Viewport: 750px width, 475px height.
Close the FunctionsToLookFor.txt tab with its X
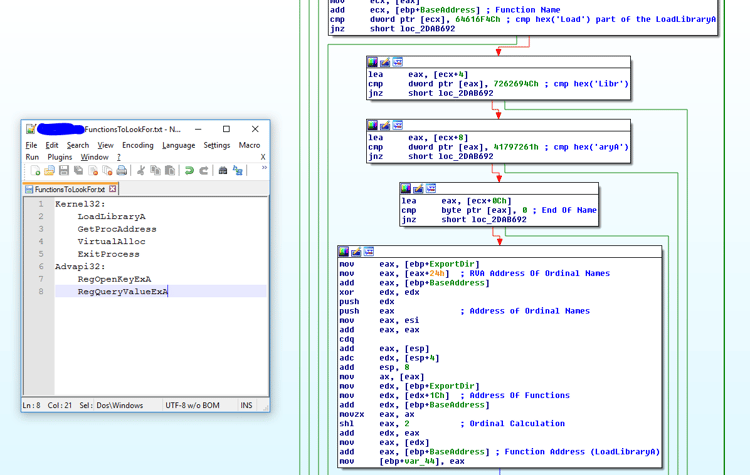pos(112,189)
